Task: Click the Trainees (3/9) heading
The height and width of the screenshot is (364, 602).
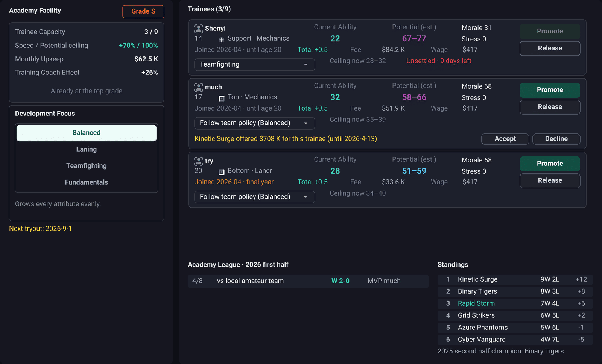Action: [209, 9]
